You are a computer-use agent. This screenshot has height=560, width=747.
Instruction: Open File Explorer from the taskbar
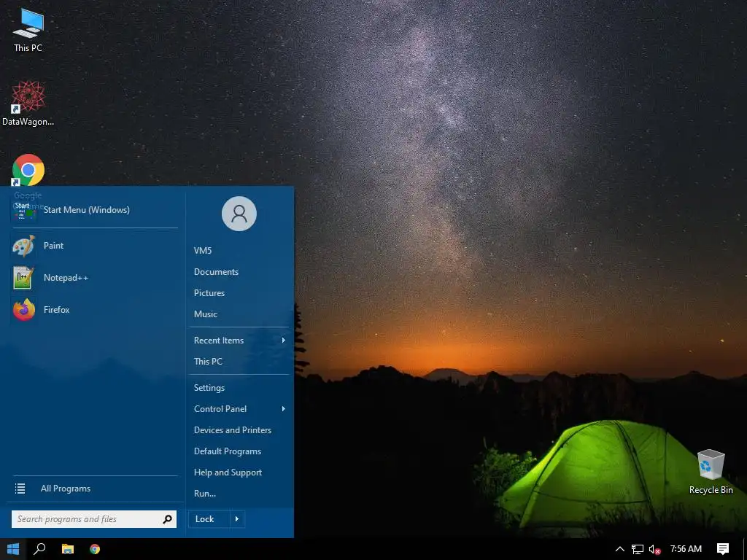click(x=68, y=549)
